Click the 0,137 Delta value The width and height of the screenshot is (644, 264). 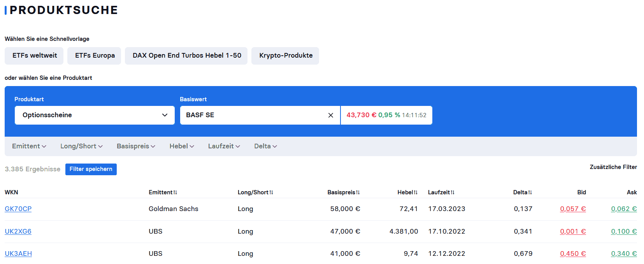[x=523, y=209]
